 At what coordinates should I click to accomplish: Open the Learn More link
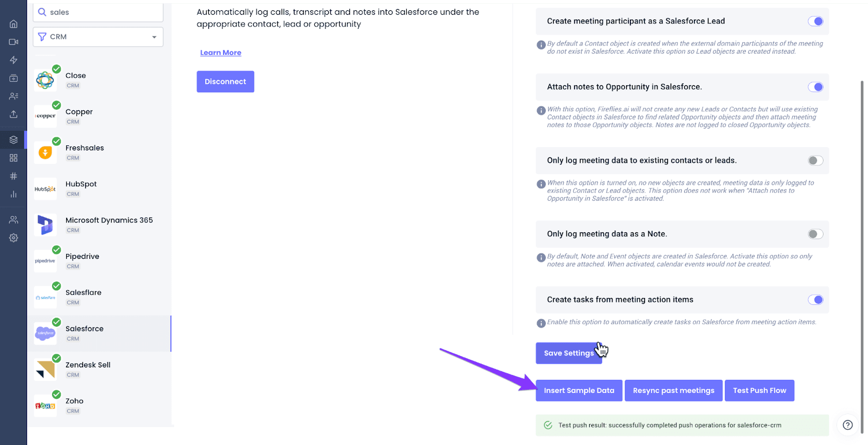221,53
